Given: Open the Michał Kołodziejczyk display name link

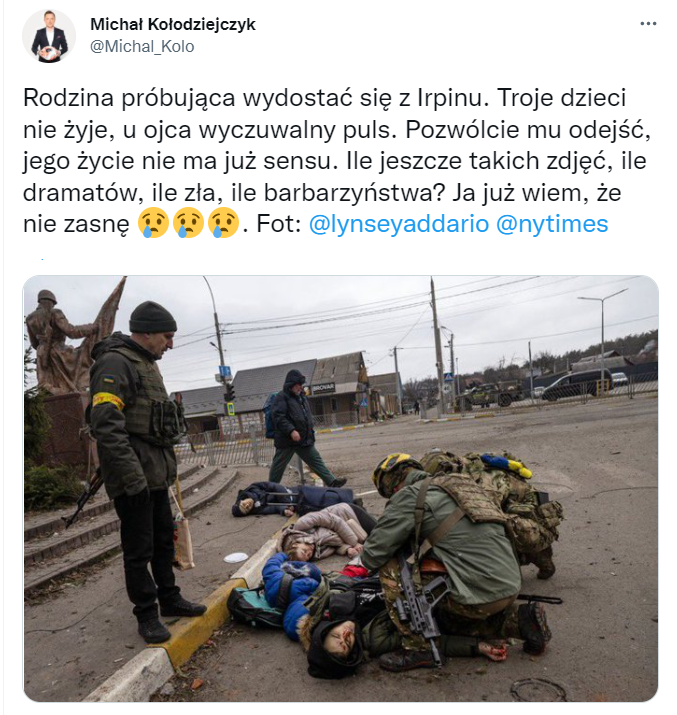Looking at the screenshot, I should point(173,24).
